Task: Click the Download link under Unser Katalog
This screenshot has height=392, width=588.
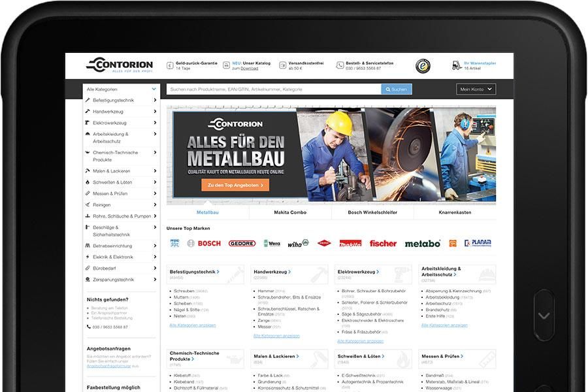Action: 248,67
